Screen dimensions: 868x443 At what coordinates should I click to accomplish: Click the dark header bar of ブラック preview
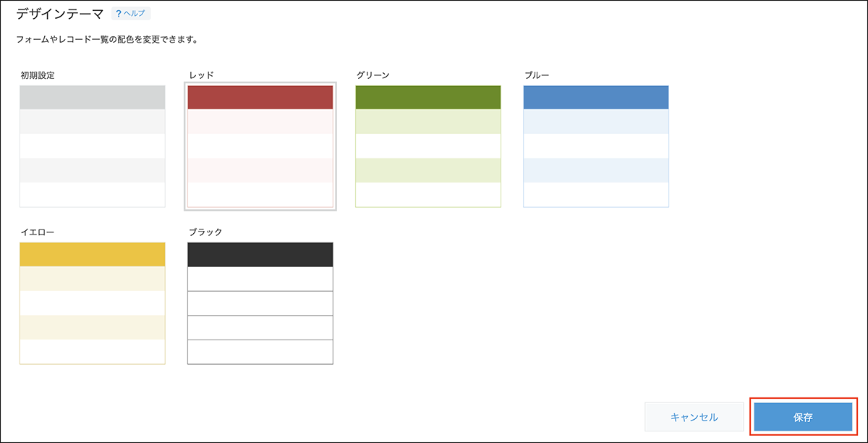pos(260,255)
